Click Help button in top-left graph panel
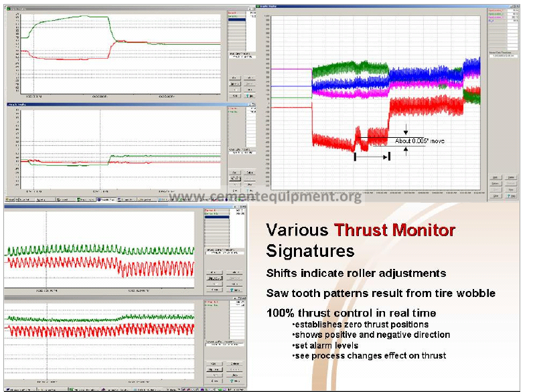Viewport: 533px width, 392px height. tap(248, 95)
